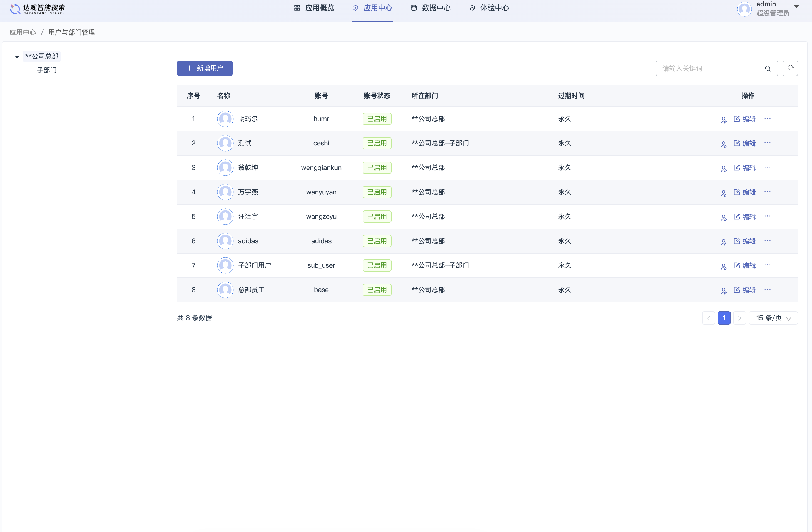
Task: Click 共 8 条数据 total count text
Action: [x=195, y=318]
